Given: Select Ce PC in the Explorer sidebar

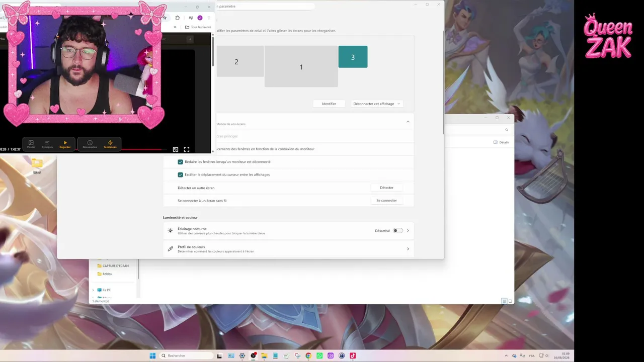Looking at the screenshot, I should coord(104,290).
